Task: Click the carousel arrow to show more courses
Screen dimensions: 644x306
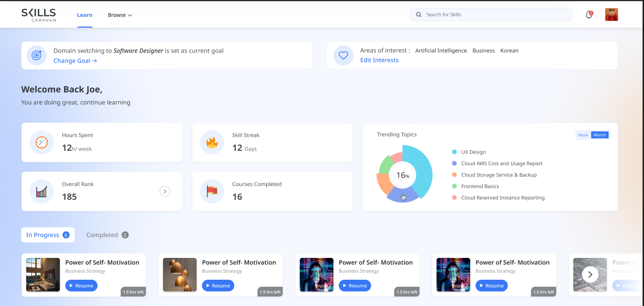Action: coord(590,273)
